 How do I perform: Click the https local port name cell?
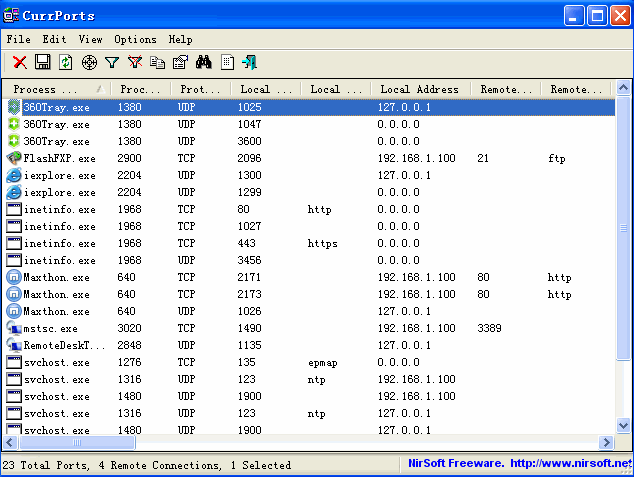(322, 243)
